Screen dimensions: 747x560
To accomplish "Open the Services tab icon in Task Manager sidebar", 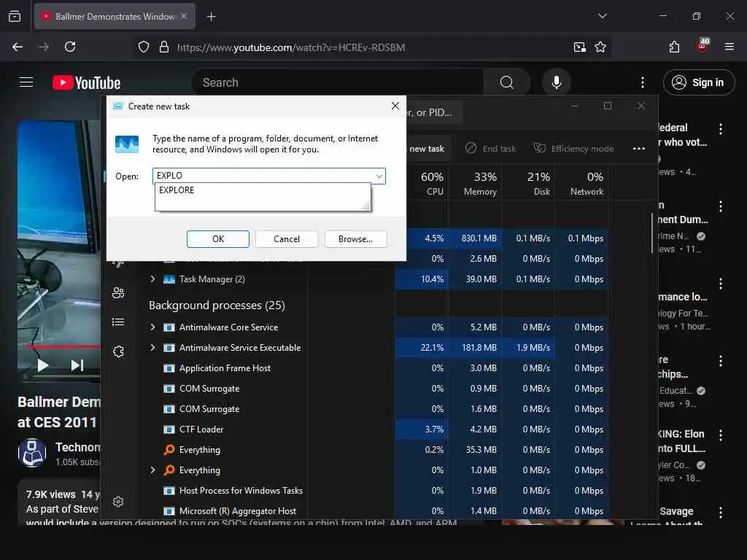I will coord(118,351).
